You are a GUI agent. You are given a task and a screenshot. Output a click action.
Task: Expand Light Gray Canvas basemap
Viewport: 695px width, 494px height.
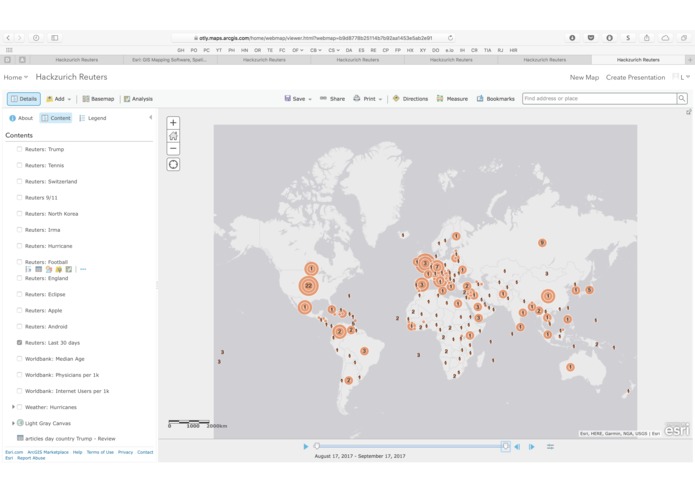[x=13, y=423]
